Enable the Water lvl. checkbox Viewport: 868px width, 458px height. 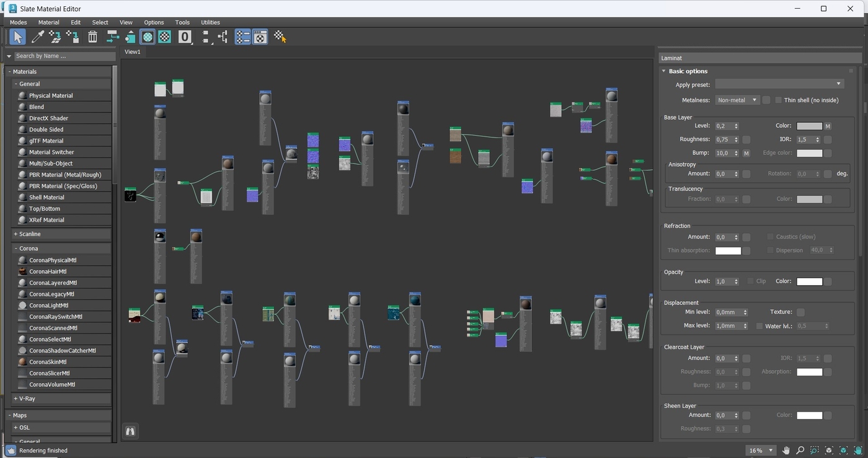(759, 326)
